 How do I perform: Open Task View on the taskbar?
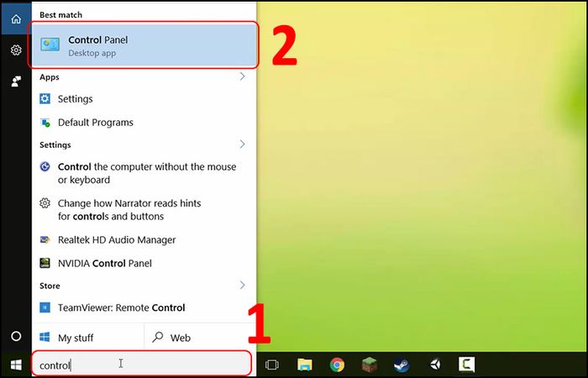coord(272,365)
